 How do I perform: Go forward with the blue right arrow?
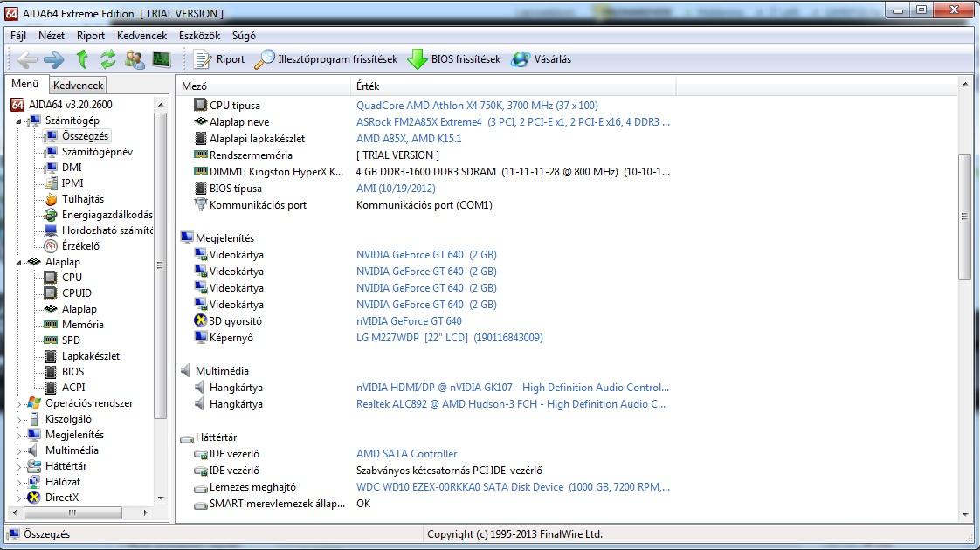pyautogui.click(x=54, y=59)
